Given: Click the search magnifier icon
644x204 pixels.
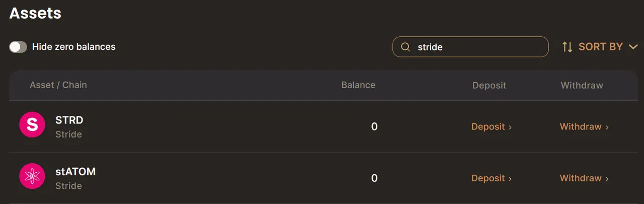Looking at the screenshot, I should click(406, 47).
